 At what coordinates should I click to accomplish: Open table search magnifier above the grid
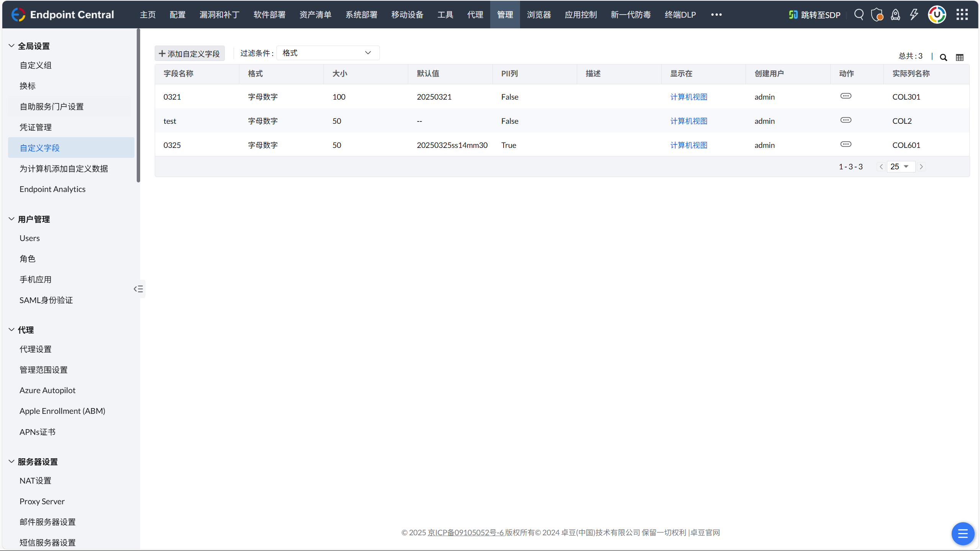944,57
